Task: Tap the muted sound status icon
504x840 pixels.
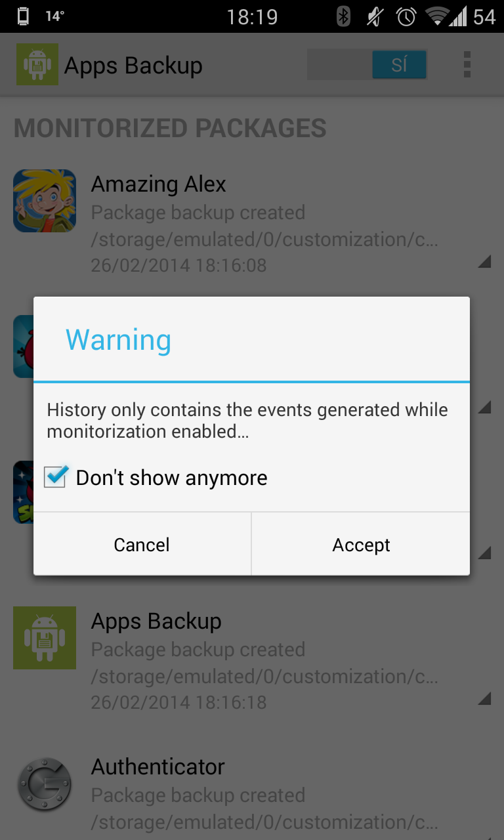Action: point(375,16)
